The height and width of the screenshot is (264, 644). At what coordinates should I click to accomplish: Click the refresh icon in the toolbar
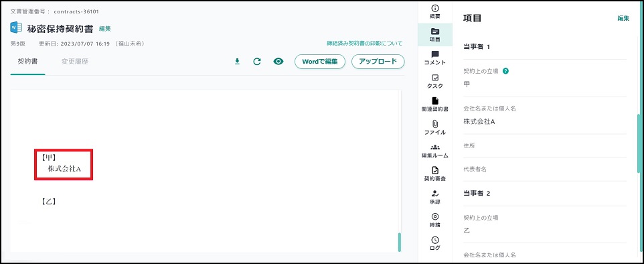pyautogui.click(x=257, y=62)
